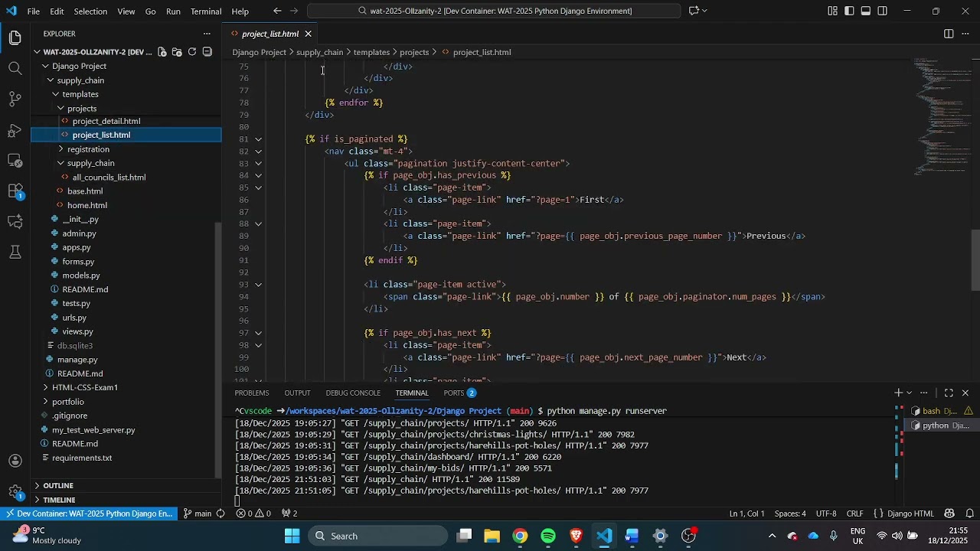Click the editor vertical scrollbar thumb
The image size is (980, 551).
975,260
